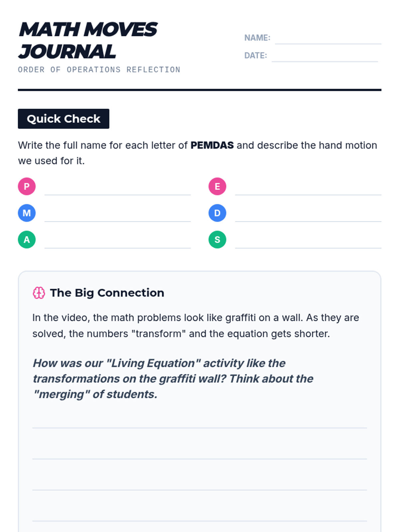Screen dimensions: 399x532
Task: Click the answer line beside M
Action: point(117,216)
